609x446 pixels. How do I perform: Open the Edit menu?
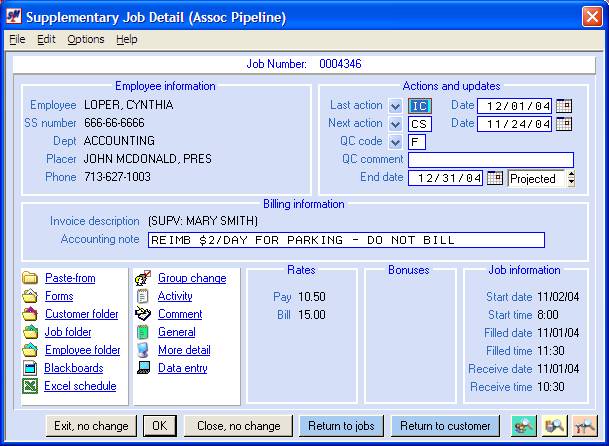point(46,39)
